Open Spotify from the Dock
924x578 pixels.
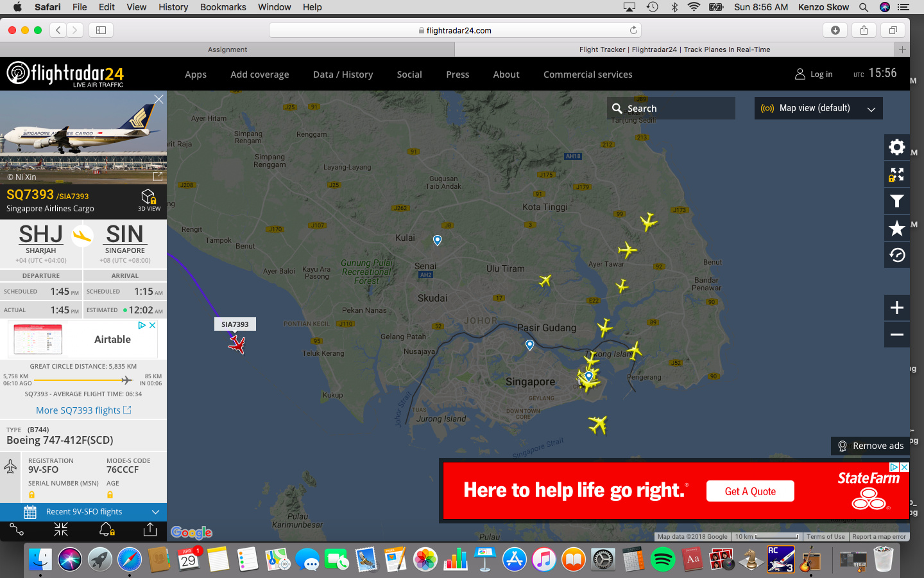coord(663,559)
